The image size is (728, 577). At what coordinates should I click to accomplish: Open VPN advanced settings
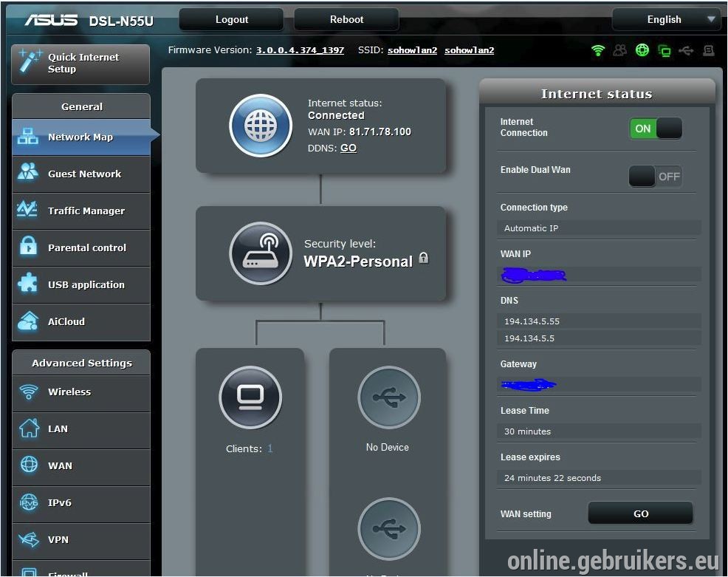[81, 540]
